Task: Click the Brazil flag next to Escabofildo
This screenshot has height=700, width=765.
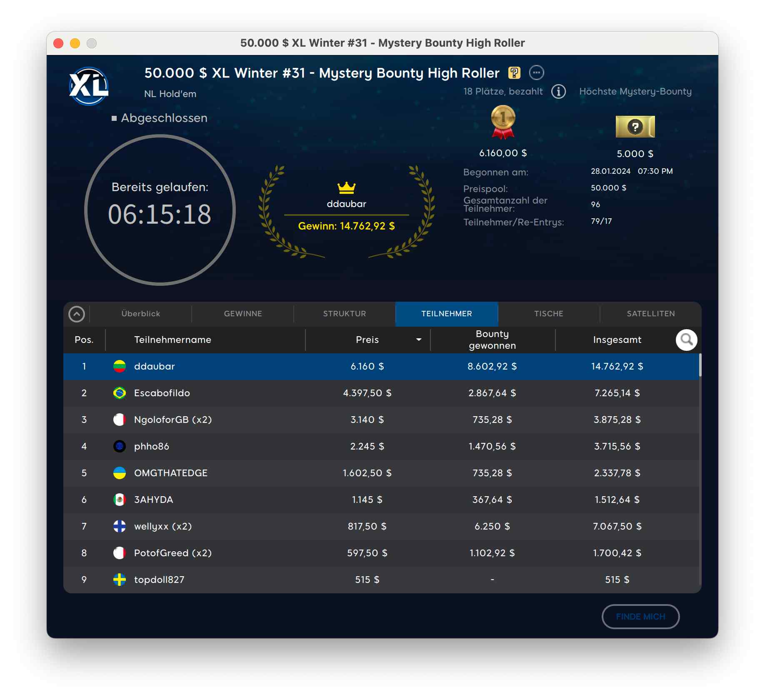Action: tap(120, 393)
